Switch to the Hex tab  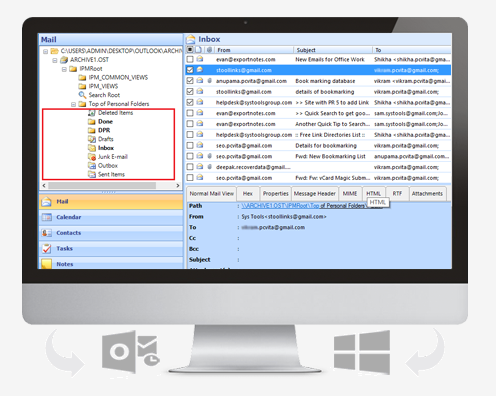pos(248,194)
